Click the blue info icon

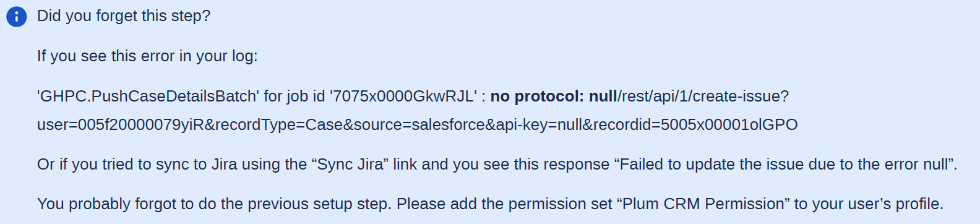pyautogui.click(x=16, y=17)
